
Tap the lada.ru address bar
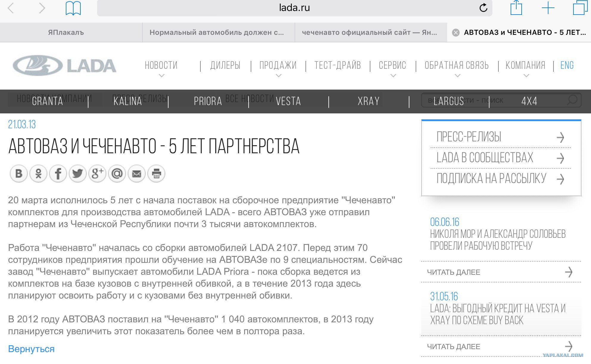pyautogui.click(x=294, y=8)
